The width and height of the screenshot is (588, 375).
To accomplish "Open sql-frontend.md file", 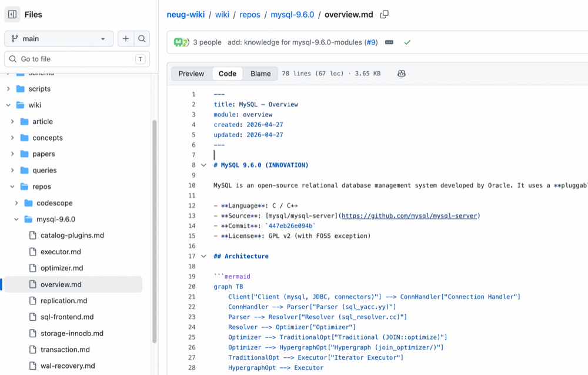I will (x=67, y=317).
